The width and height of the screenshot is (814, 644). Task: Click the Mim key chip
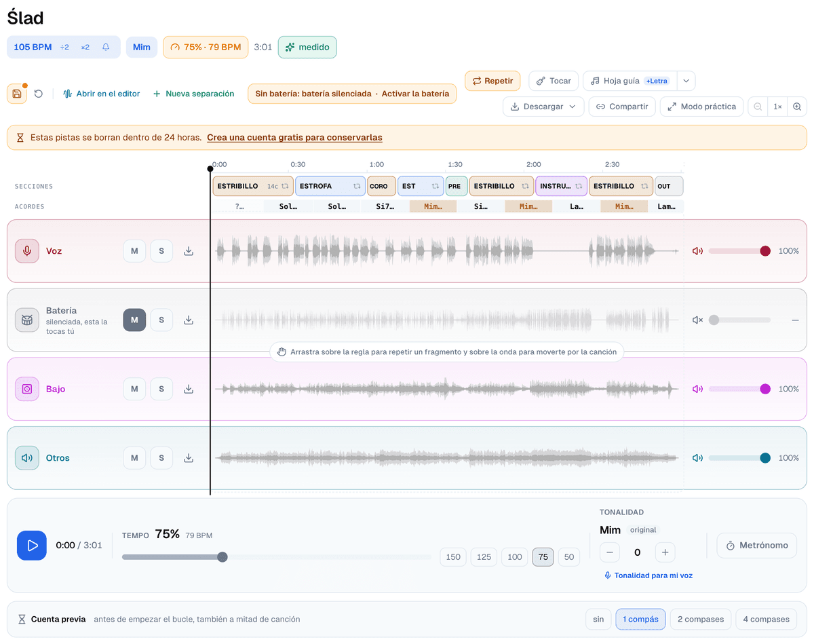[142, 48]
